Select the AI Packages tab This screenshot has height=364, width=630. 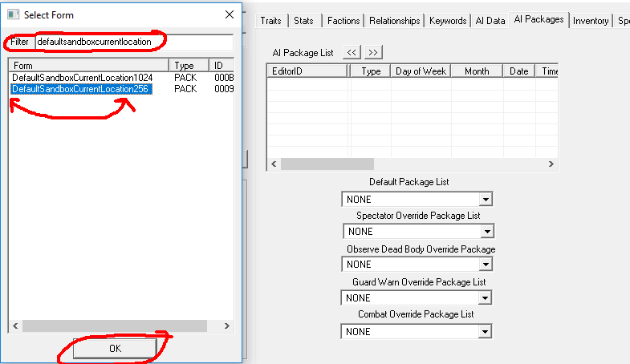539,19
